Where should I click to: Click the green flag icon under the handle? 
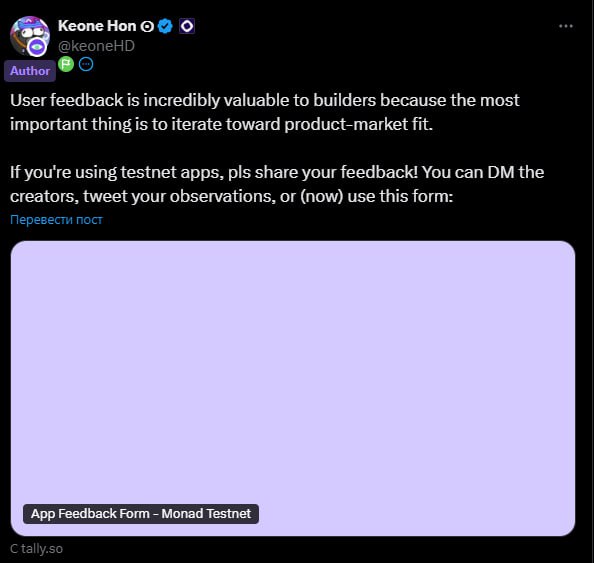click(x=66, y=64)
